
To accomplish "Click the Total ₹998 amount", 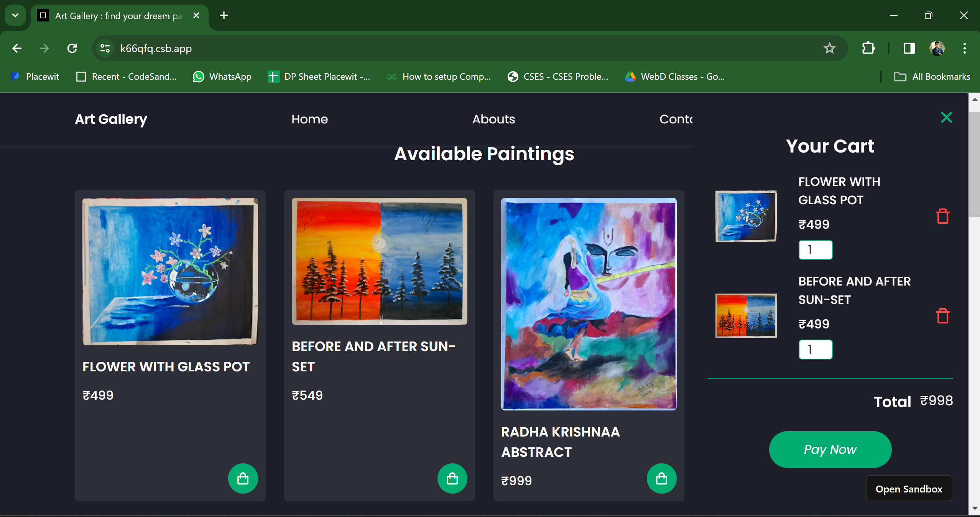I will 936,401.
